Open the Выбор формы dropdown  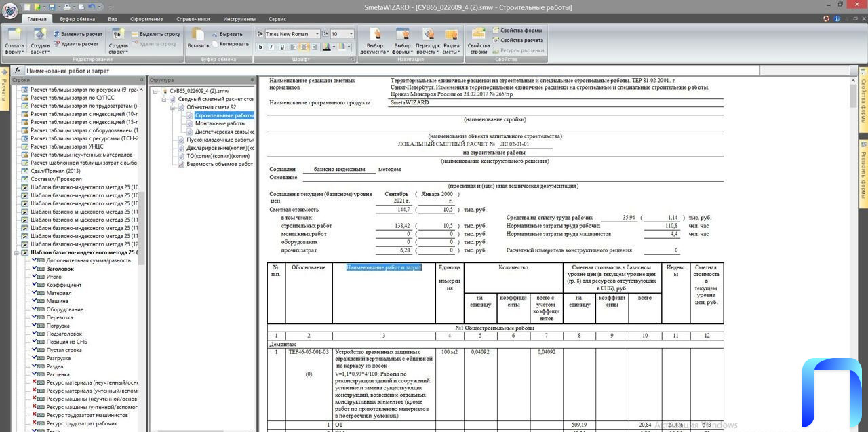[402, 41]
